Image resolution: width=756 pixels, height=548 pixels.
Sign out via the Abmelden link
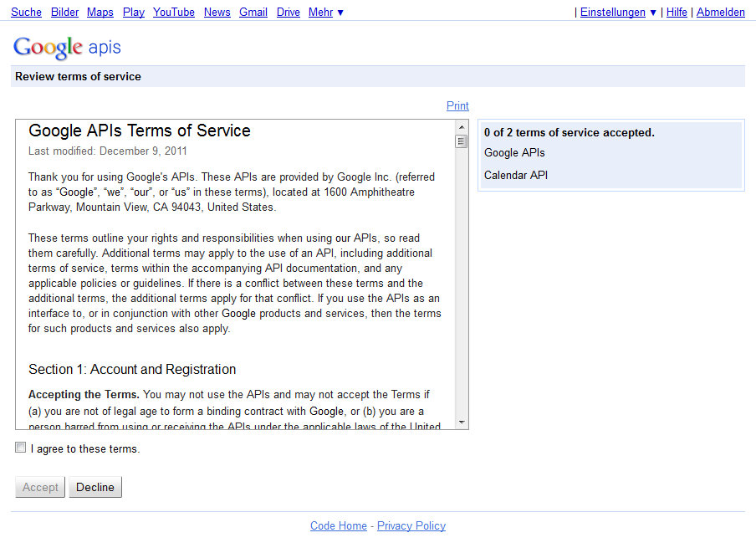(x=720, y=12)
